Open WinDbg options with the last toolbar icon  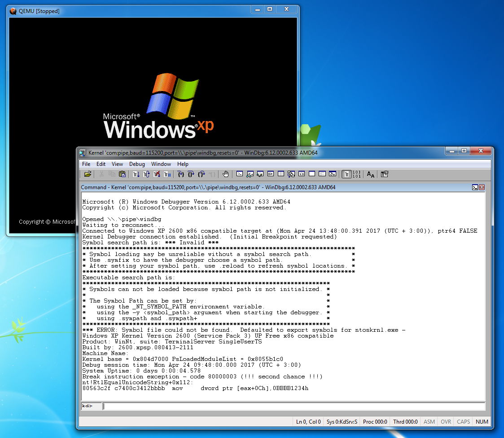[x=385, y=174]
